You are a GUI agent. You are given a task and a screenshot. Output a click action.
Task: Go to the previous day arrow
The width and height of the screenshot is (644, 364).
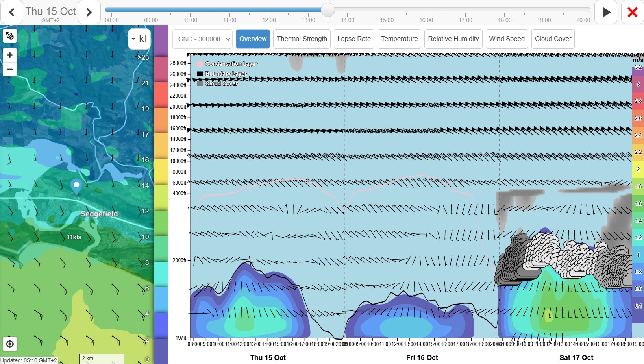[x=12, y=12]
